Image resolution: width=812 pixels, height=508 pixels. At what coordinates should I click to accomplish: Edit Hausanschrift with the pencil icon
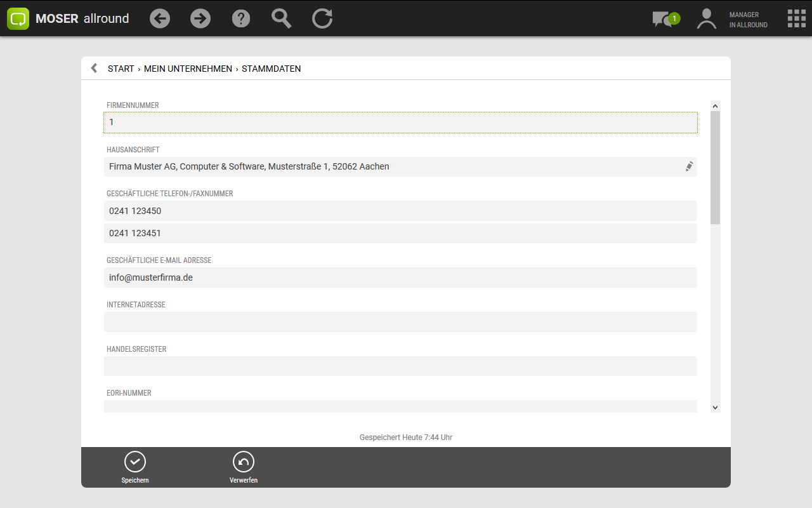tap(689, 166)
